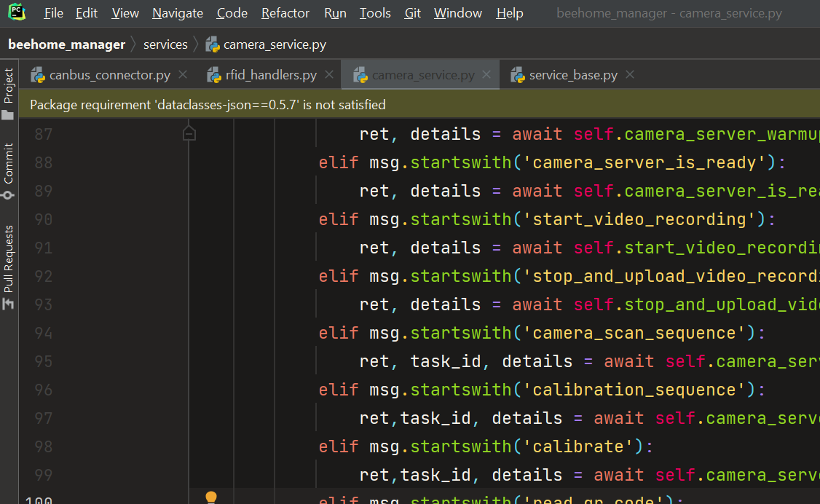Open the Help menu
820x504 pixels.
point(509,13)
